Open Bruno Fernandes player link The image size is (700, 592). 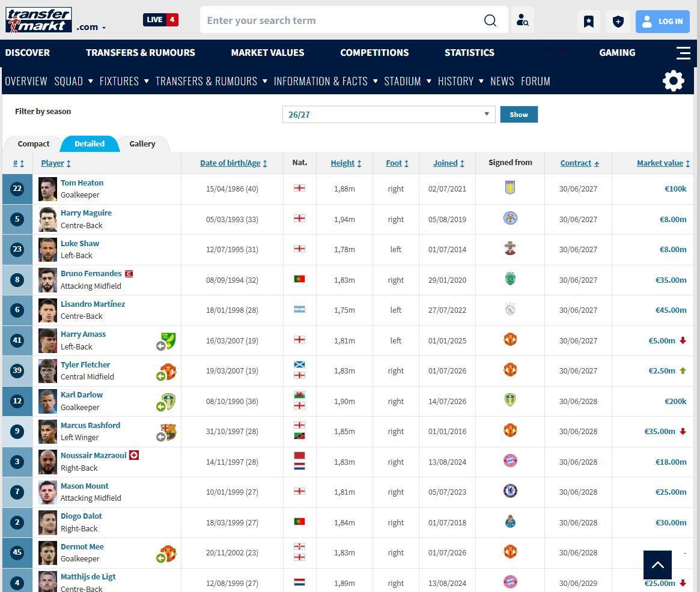click(91, 273)
